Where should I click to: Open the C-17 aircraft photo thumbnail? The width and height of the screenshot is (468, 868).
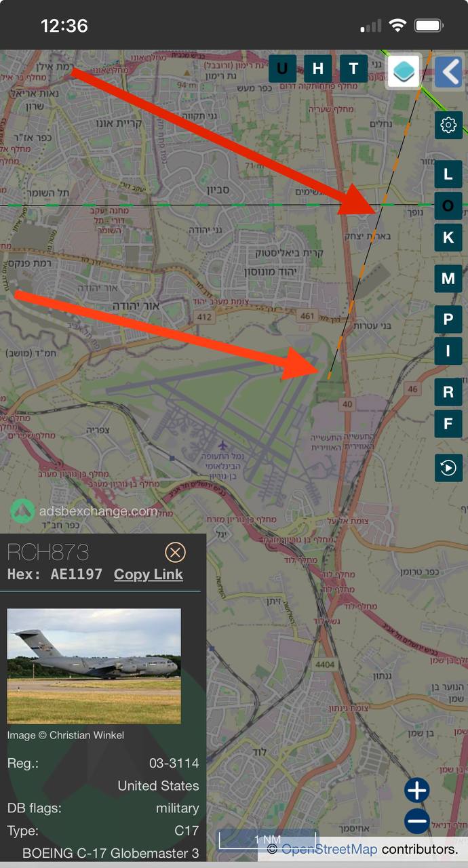pyautogui.click(x=94, y=666)
